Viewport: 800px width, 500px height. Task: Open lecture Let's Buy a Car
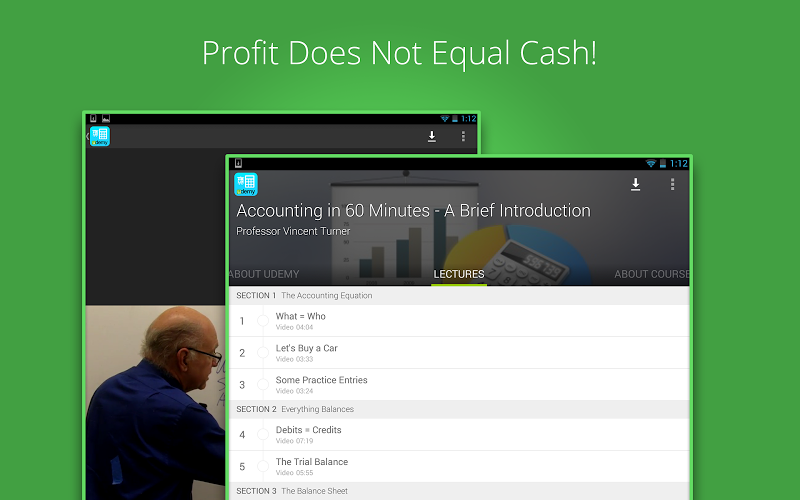pos(459,353)
